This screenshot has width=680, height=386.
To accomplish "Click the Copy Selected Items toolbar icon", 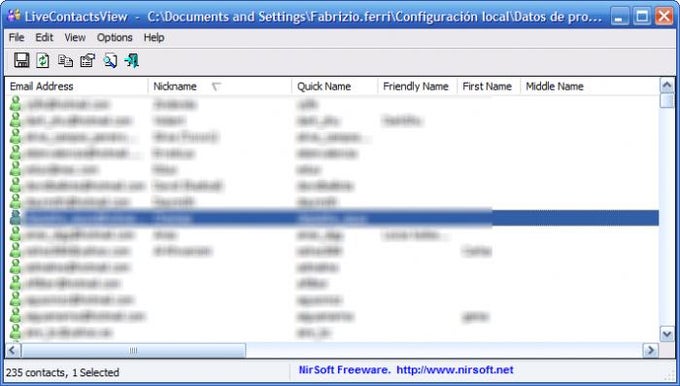I will click(65, 60).
